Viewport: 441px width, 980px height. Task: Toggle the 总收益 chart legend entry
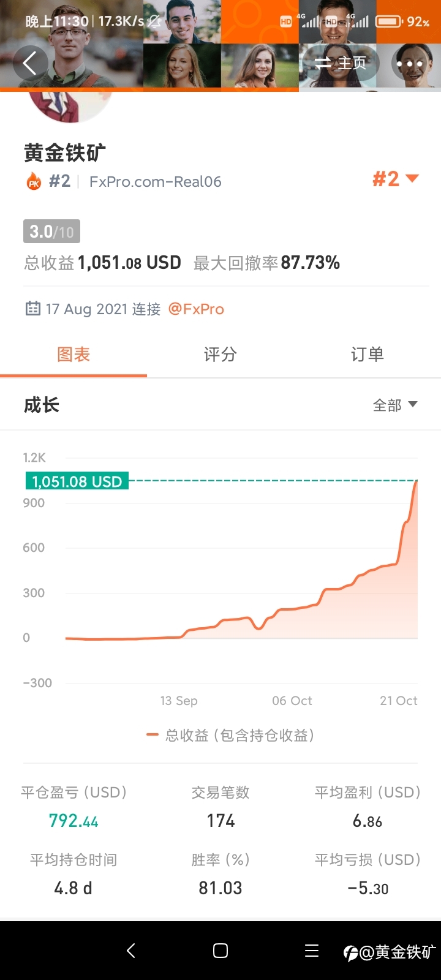230,735
